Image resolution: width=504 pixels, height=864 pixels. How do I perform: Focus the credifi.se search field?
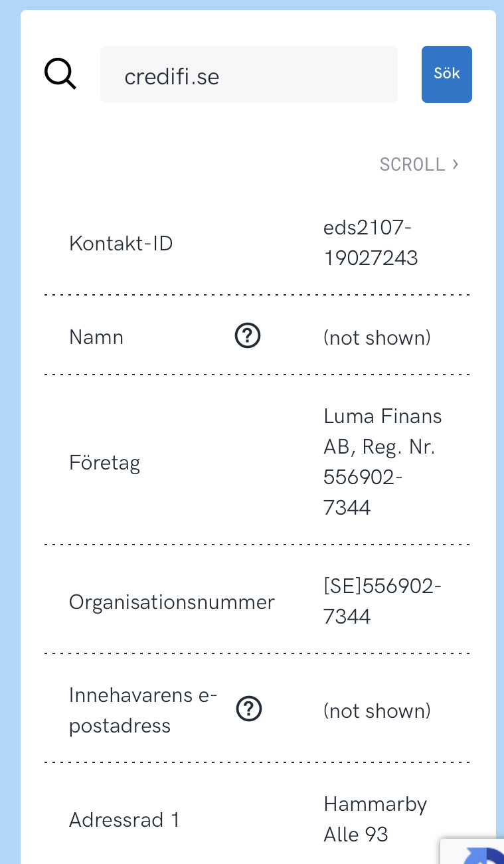pyautogui.click(x=248, y=74)
